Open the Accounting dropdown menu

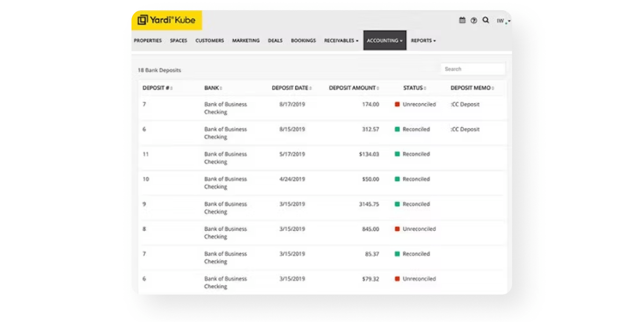pos(385,40)
